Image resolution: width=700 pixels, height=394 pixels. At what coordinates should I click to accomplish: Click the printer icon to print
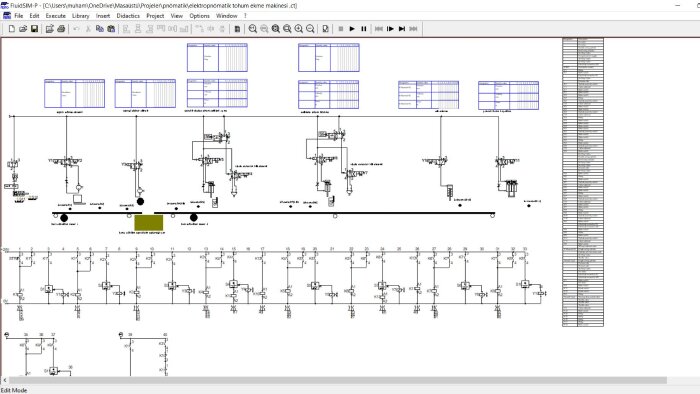(61, 29)
